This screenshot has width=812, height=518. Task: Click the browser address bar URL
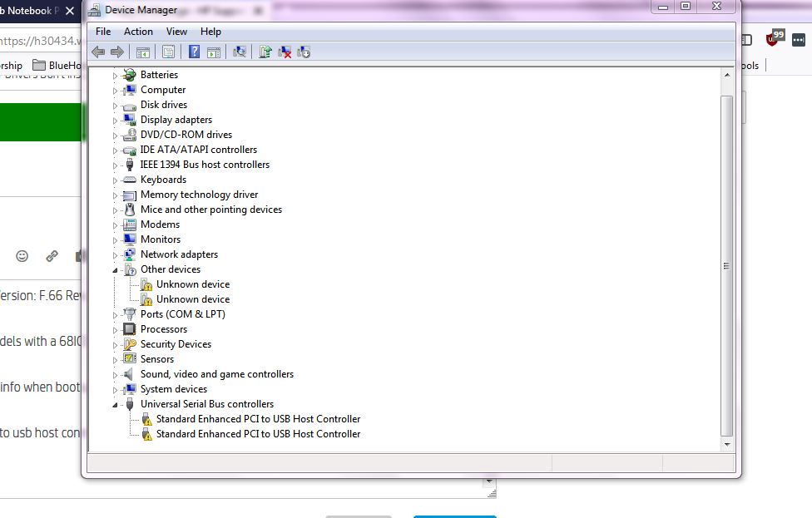pyautogui.click(x=41, y=41)
